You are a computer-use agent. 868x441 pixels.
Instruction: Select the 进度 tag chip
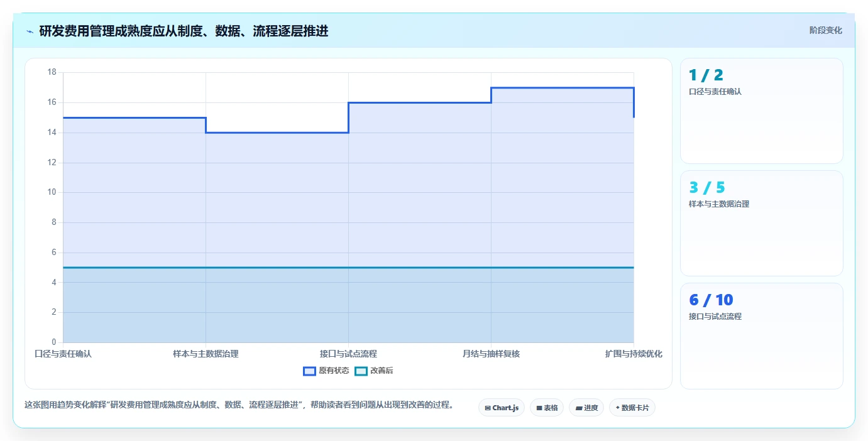pyautogui.click(x=586, y=408)
